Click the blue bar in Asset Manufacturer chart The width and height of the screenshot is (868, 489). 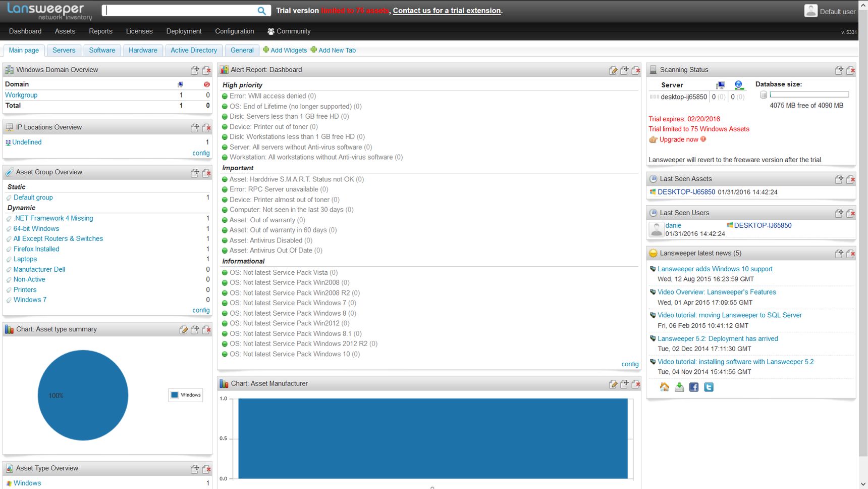click(x=433, y=438)
